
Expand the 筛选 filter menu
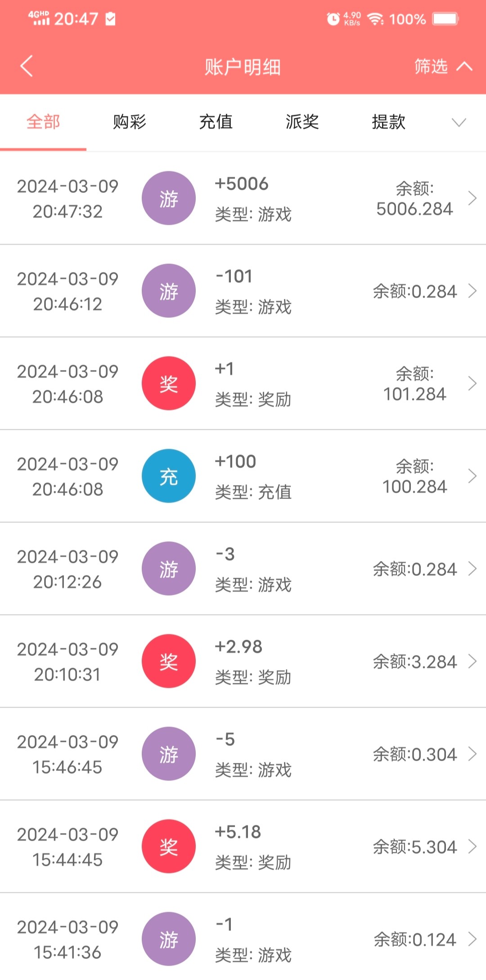(x=443, y=67)
